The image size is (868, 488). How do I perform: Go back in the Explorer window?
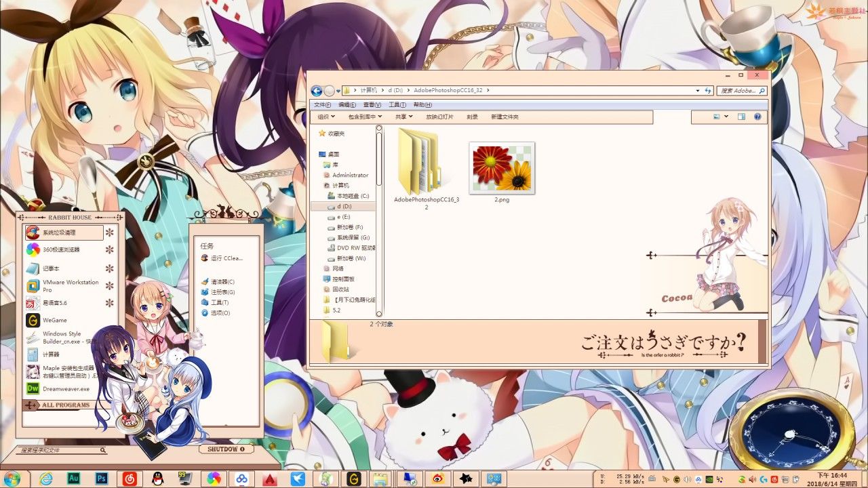(316, 91)
